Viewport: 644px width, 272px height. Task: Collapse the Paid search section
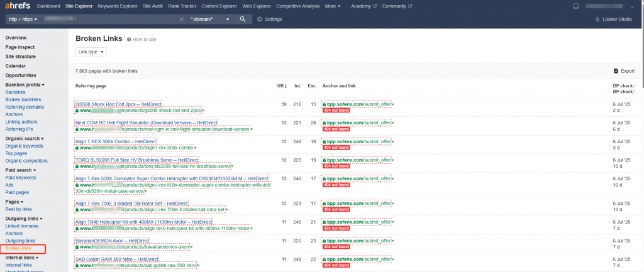[x=21, y=170]
